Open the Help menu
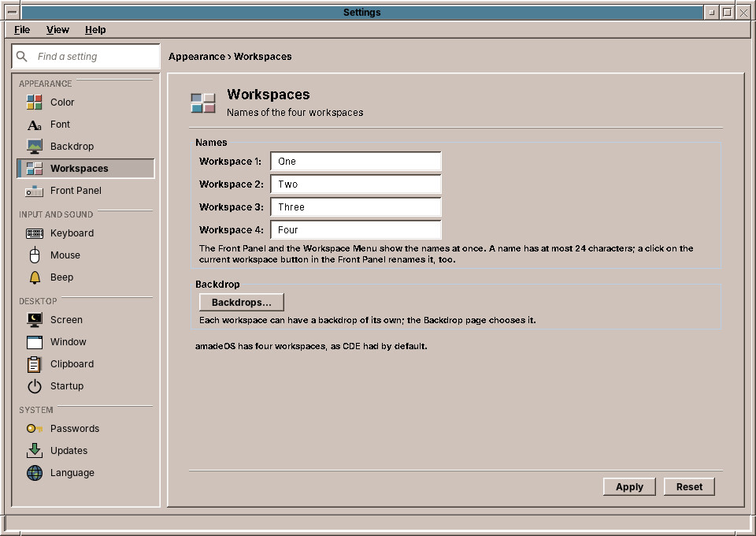Viewport: 756px width, 536px height. (x=95, y=30)
